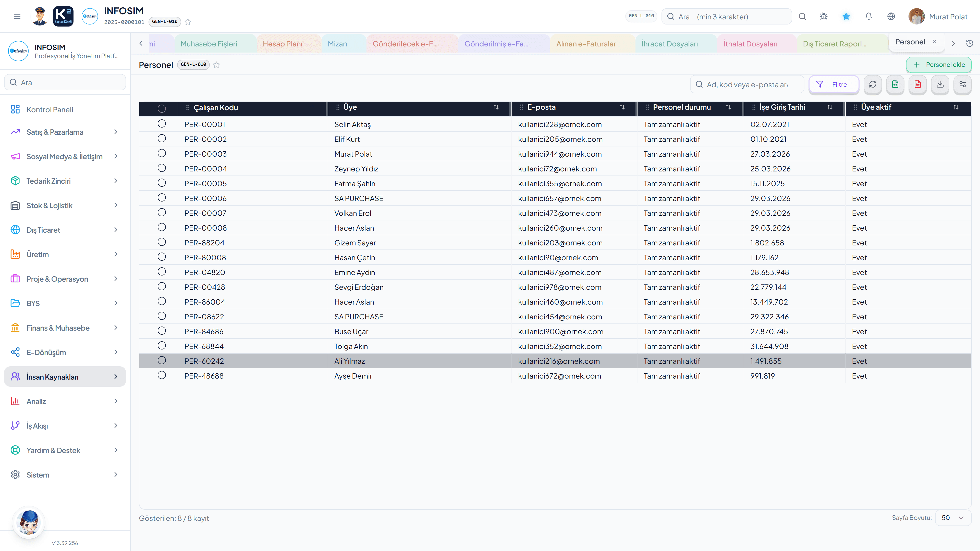Focus the Ad, kod veya e-posta search
This screenshot has width=980, height=551.
tap(747, 84)
